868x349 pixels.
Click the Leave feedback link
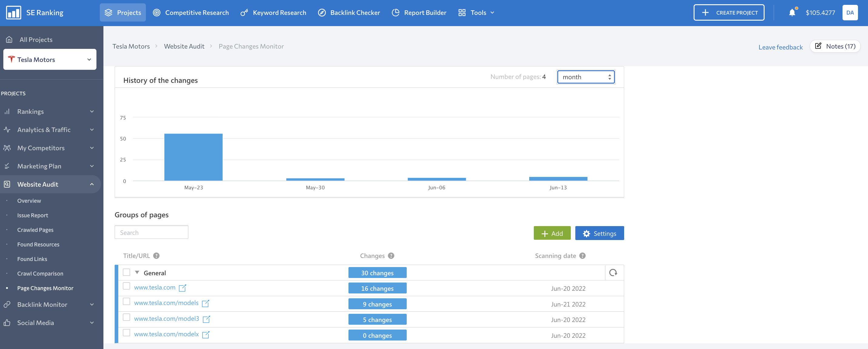pos(780,47)
